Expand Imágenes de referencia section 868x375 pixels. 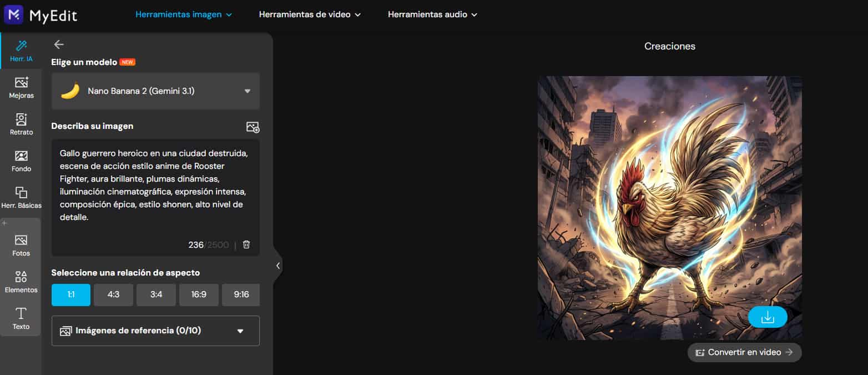[x=155, y=331]
